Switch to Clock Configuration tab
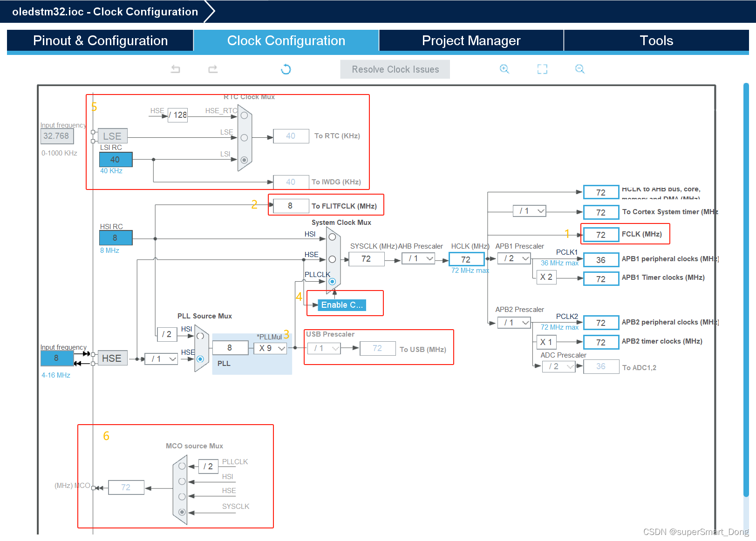 tap(286, 41)
